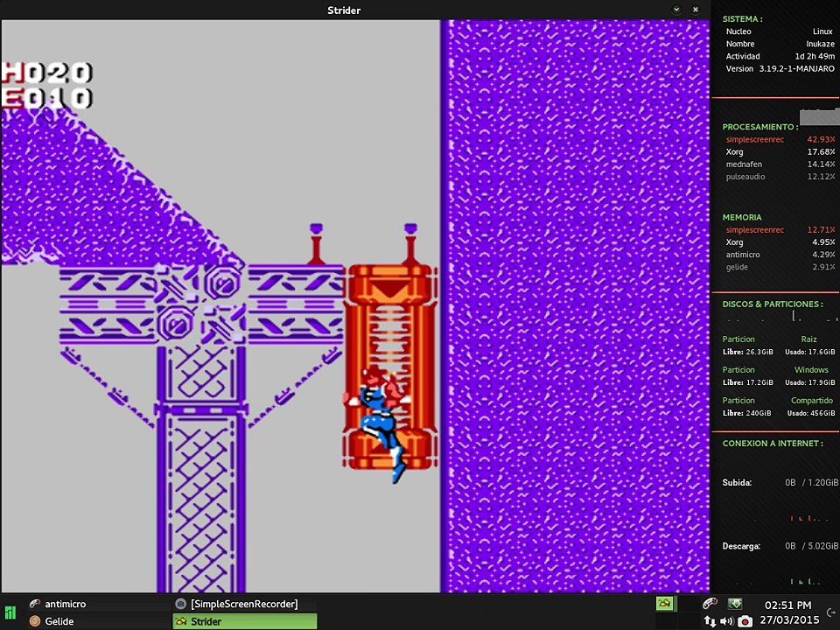840x630 pixels.
Task: Click the volume speaker tray icon
Action: pyautogui.click(x=726, y=621)
